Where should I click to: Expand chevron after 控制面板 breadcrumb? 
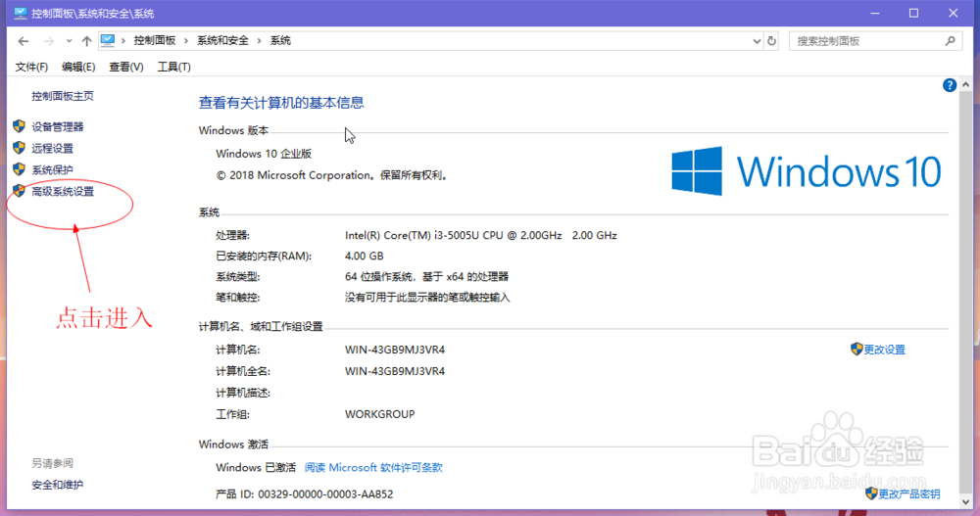pyautogui.click(x=185, y=41)
